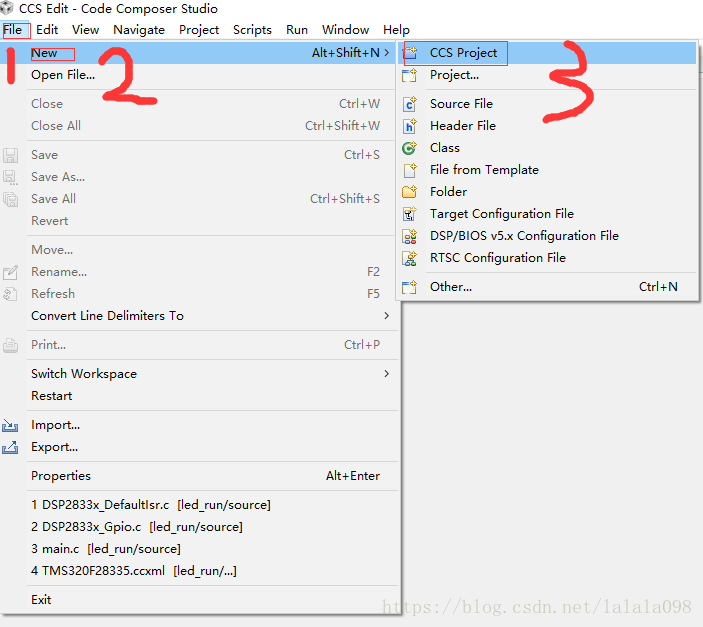The width and height of the screenshot is (703, 627).
Task: Open recent file 4 TMS320F28335.ccxml
Action: click(197, 571)
